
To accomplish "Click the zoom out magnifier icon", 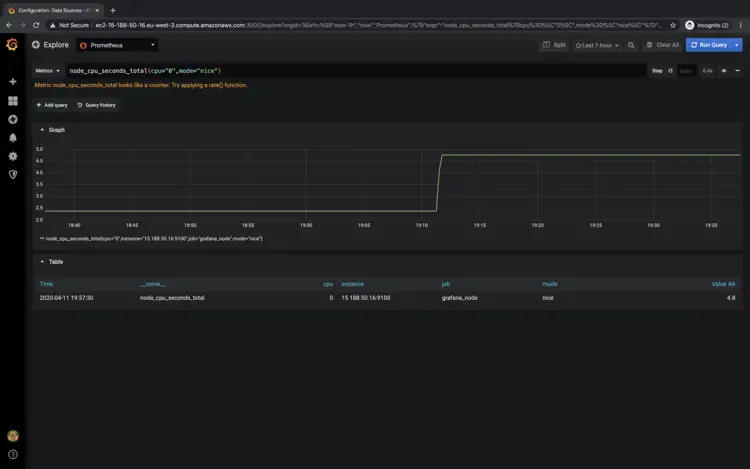I will [x=631, y=45].
